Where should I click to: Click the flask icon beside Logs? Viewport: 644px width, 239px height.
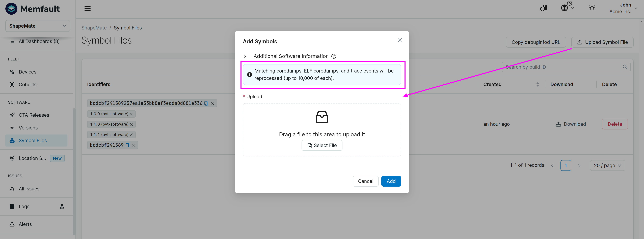pyautogui.click(x=62, y=207)
